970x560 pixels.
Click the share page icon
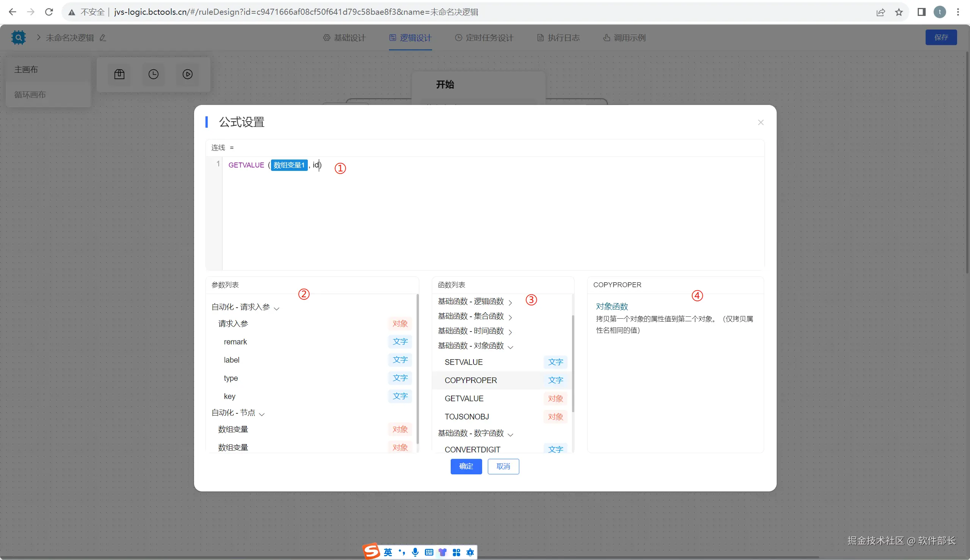point(880,12)
